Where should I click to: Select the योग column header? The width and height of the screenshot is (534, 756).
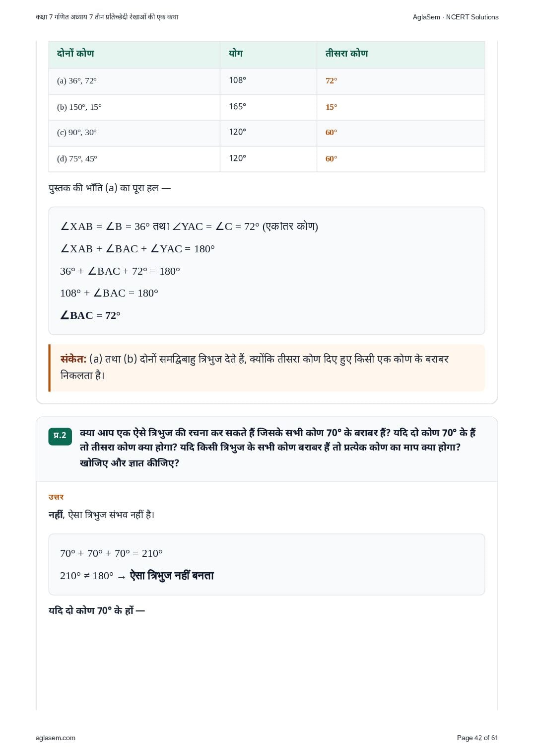coord(236,53)
